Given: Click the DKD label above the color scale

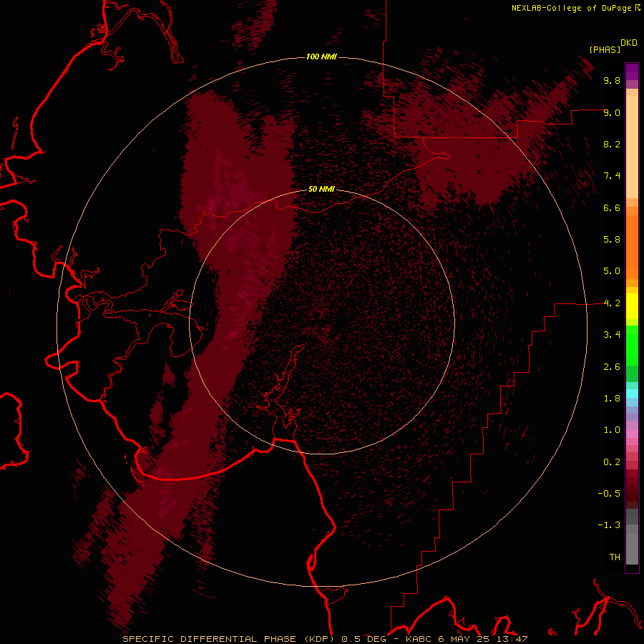Looking at the screenshot, I should (x=628, y=43).
